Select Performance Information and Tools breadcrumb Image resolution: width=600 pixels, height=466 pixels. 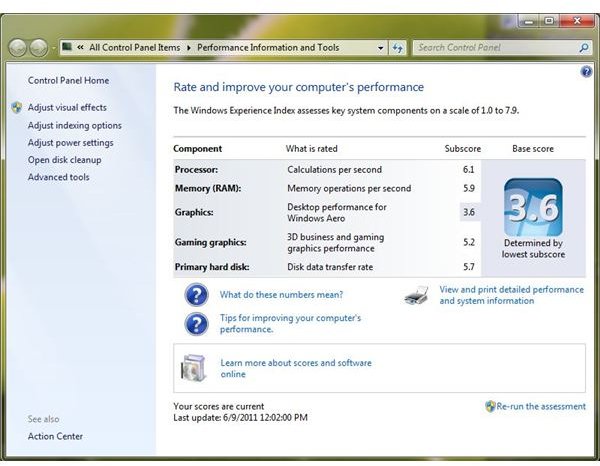268,47
